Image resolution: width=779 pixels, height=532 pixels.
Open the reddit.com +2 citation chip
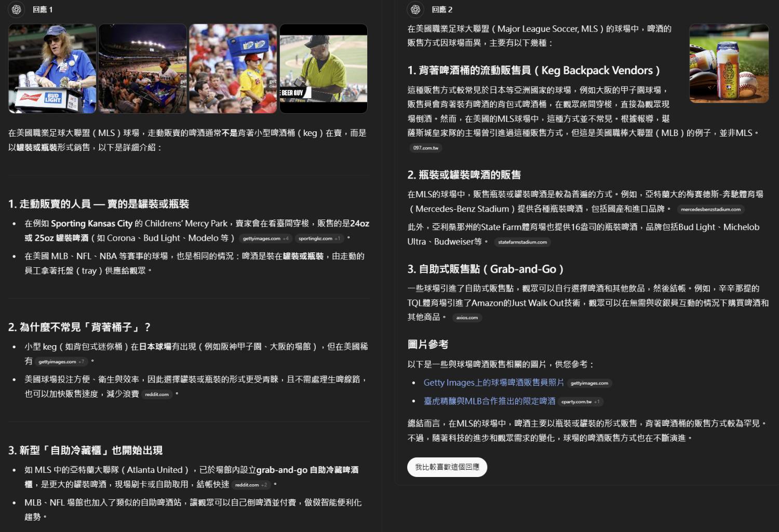(251, 485)
